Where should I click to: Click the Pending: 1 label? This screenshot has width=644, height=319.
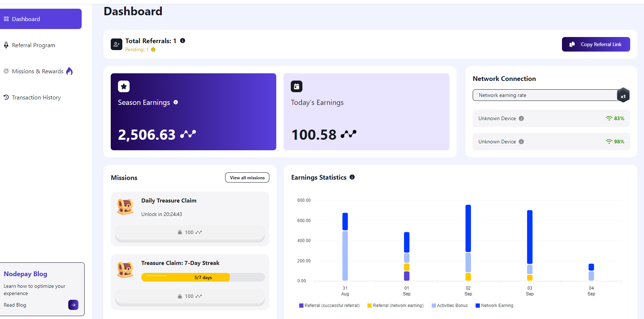137,50
